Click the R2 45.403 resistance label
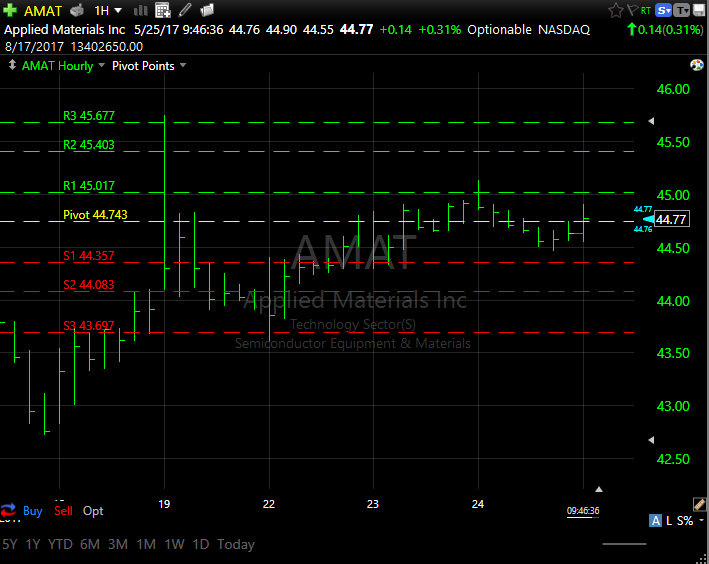Viewport: 709px width, 564px height. 89,145
